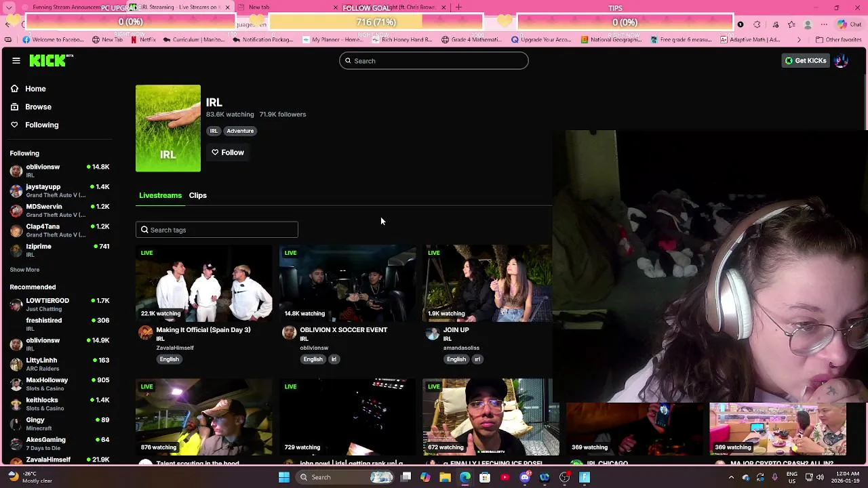
Task: Open jaystayupp channel in Following list
Action: (x=60, y=190)
